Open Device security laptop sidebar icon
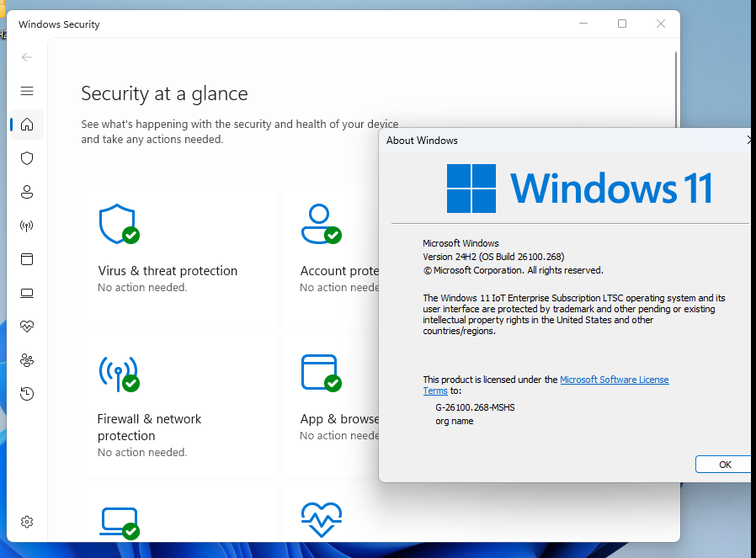The height and width of the screenshot is (558, 756). (x=27, y=293)
